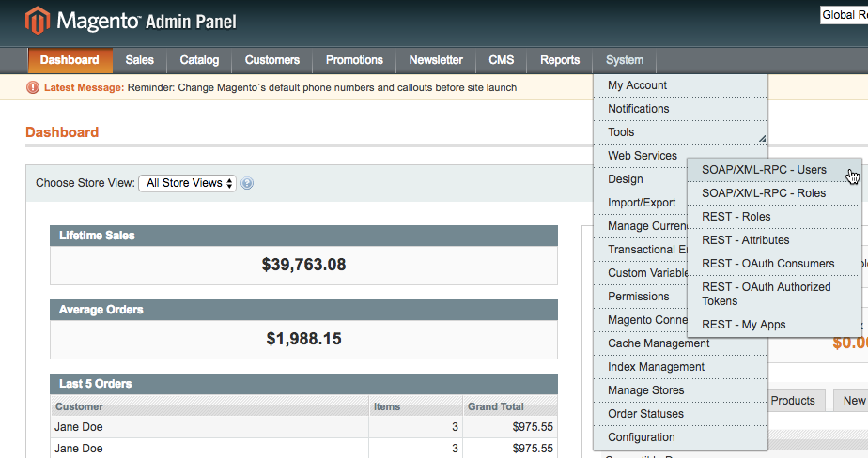Select Index Management in System menu

tap(680, 367)
